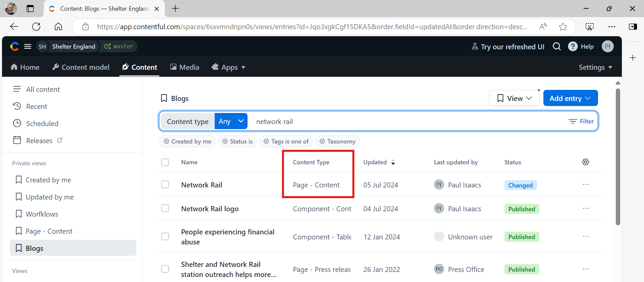Open actions menu for Network Rail row

(x=586, y=185)
